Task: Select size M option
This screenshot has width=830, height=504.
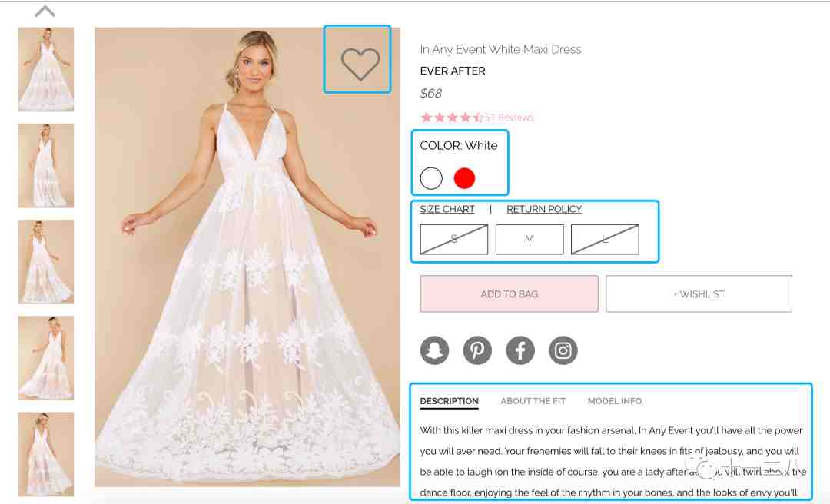Action: pos(530,239)
